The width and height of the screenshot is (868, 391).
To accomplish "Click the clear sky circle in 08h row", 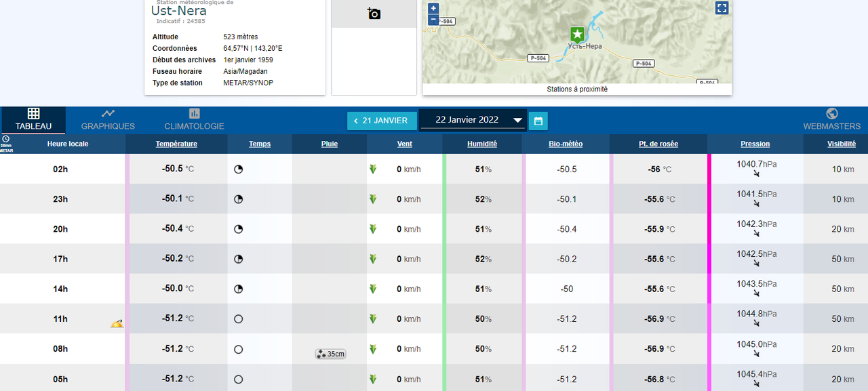I will tap(238, 349).
